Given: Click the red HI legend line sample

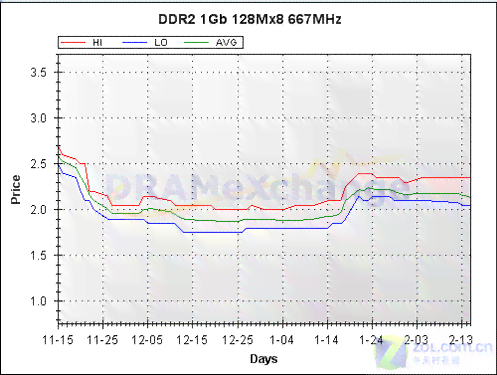Looking at the screenshot, I should (x=73, y=43).
